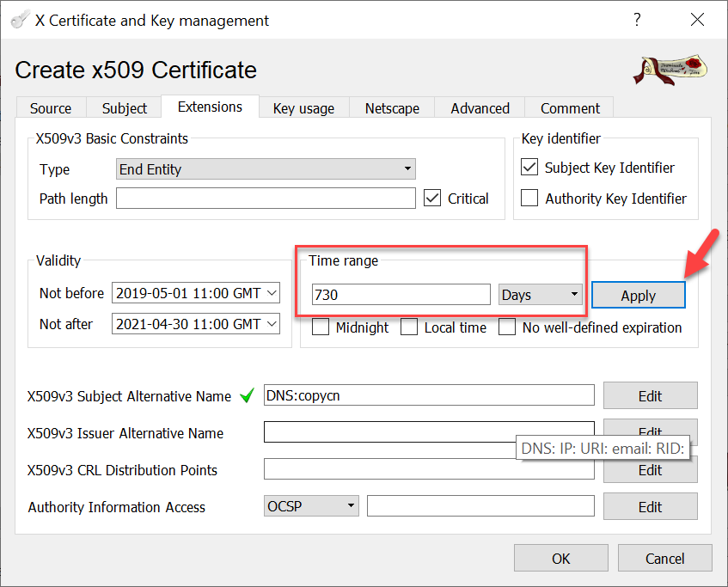Screen dimensions: 728x587
Task: Open the OCSP dropdown
Action: point(311,506)
